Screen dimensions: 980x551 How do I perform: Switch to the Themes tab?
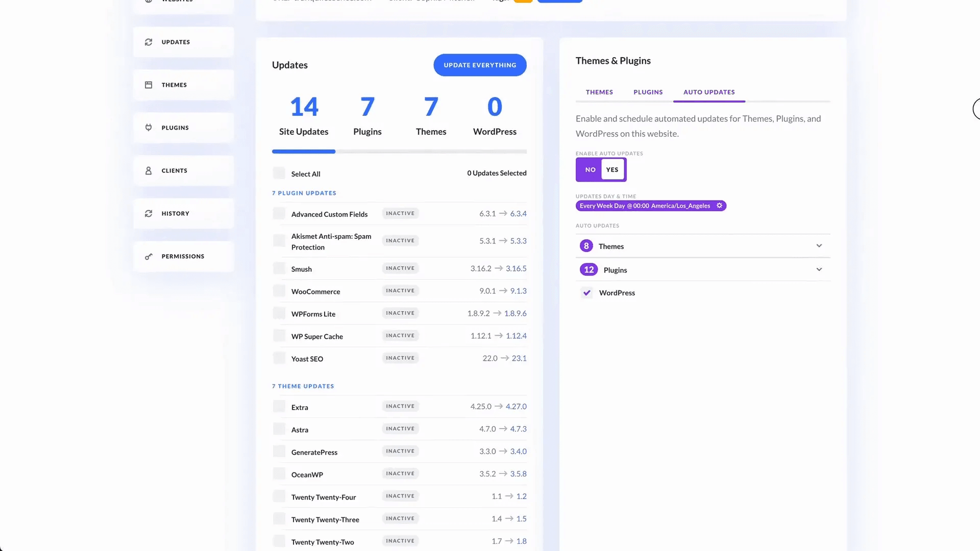point(599,92)
